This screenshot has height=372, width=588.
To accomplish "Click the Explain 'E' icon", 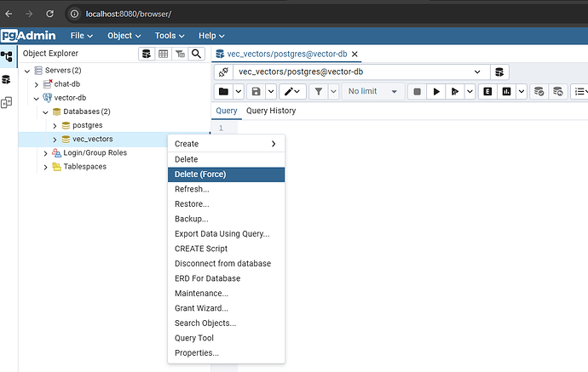I will (487, 91).
